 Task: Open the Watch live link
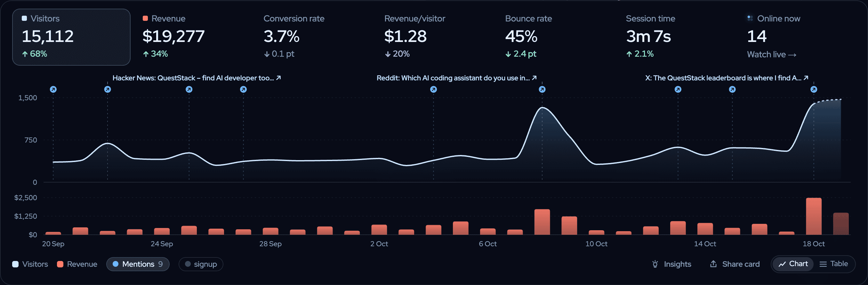[x=772, y=54]
